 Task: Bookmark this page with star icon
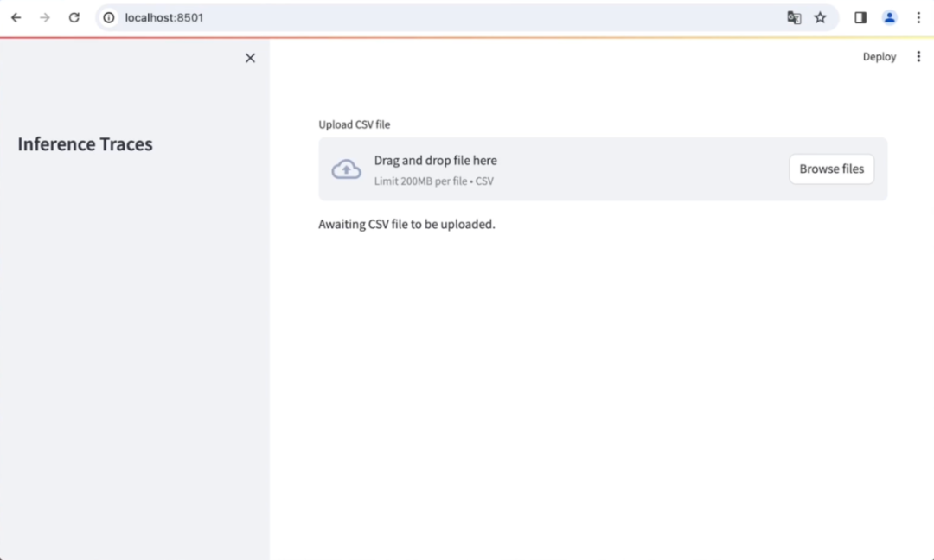820,18
